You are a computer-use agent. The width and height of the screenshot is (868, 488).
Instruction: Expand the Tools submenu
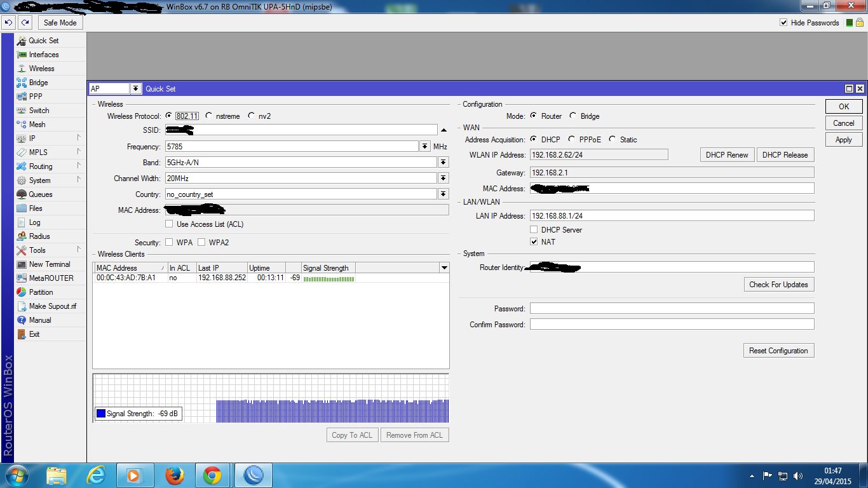click(x=79, y=250)
